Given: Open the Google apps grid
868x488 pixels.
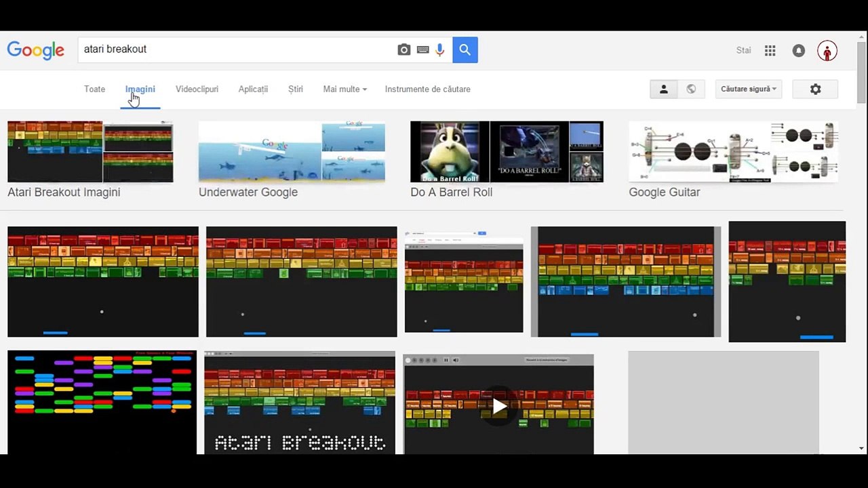Looking at the screenshot, I should (x=770, y=50).
